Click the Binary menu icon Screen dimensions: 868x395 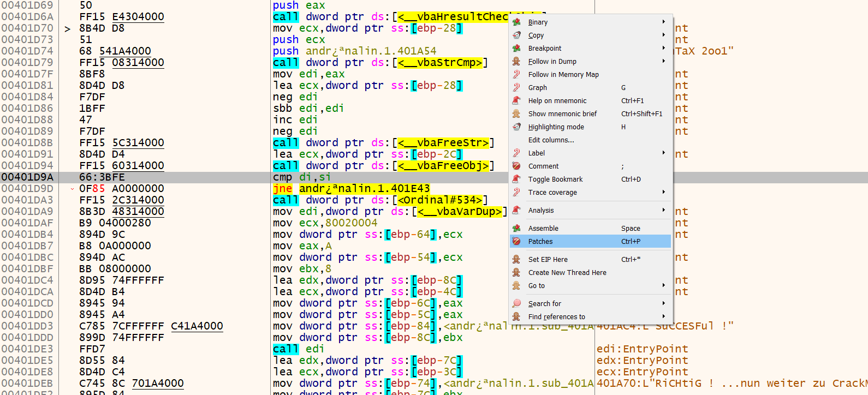tap(516, 22)
